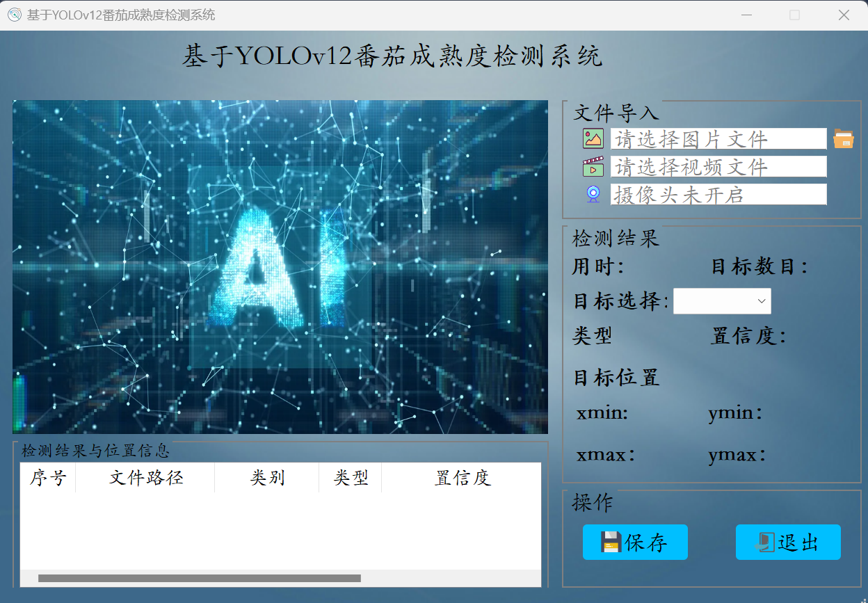Viewport: 868px width, 603px height.
Task: Click the 摄像头未开启 field
Action: pos(718,194)
